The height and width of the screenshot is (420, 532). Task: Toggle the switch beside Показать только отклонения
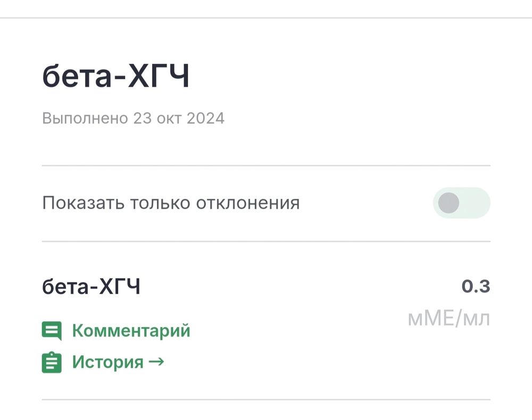[x=461, y=203]
